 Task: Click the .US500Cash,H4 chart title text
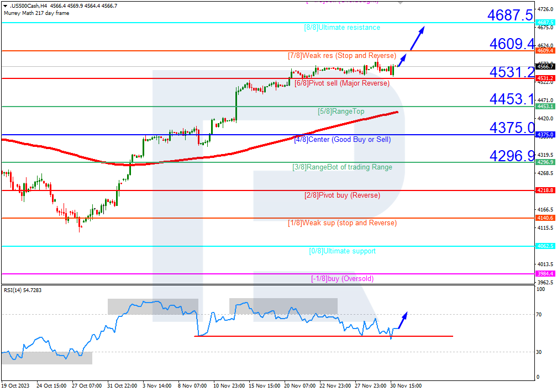(x=28, y=6)
